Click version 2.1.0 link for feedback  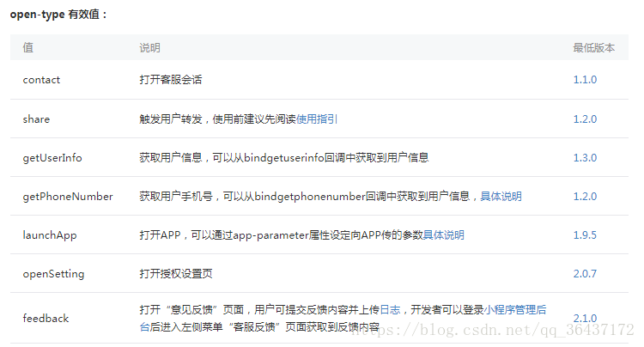point(585,319)
